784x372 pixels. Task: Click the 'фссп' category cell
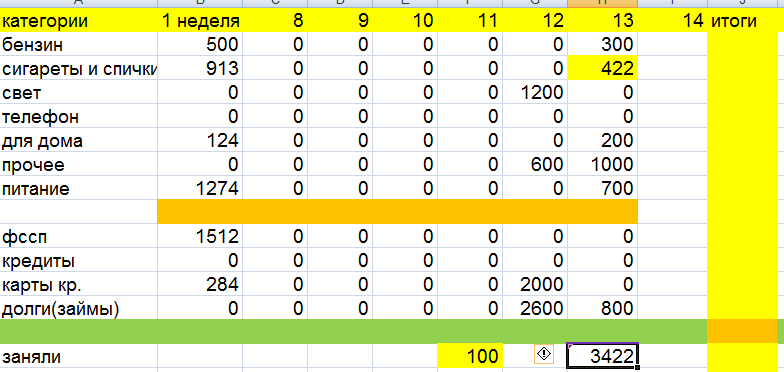click(78, 236)
